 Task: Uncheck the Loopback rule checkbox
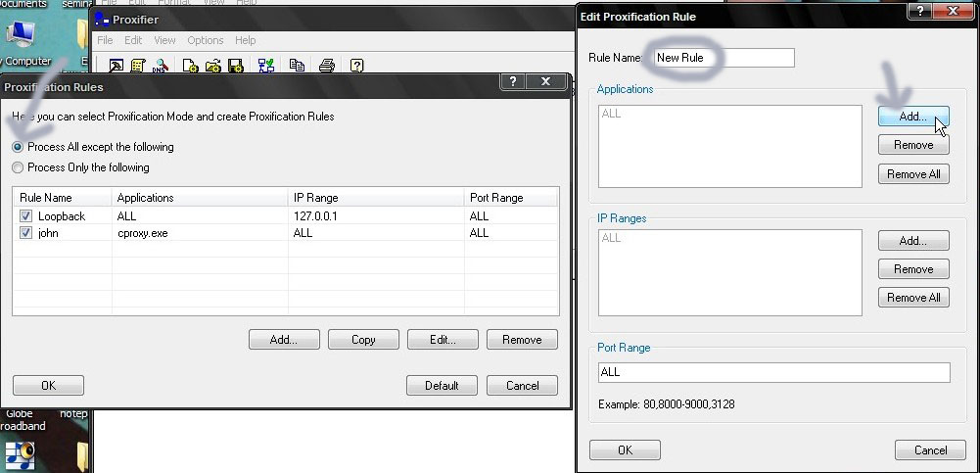tap(25, 216)
